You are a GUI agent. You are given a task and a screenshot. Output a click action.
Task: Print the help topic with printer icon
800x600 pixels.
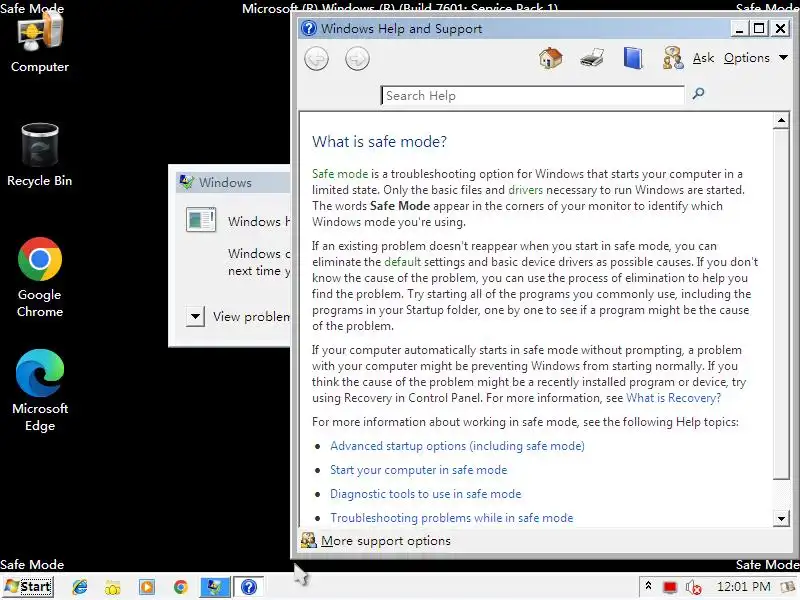click(x=592, y=58)
